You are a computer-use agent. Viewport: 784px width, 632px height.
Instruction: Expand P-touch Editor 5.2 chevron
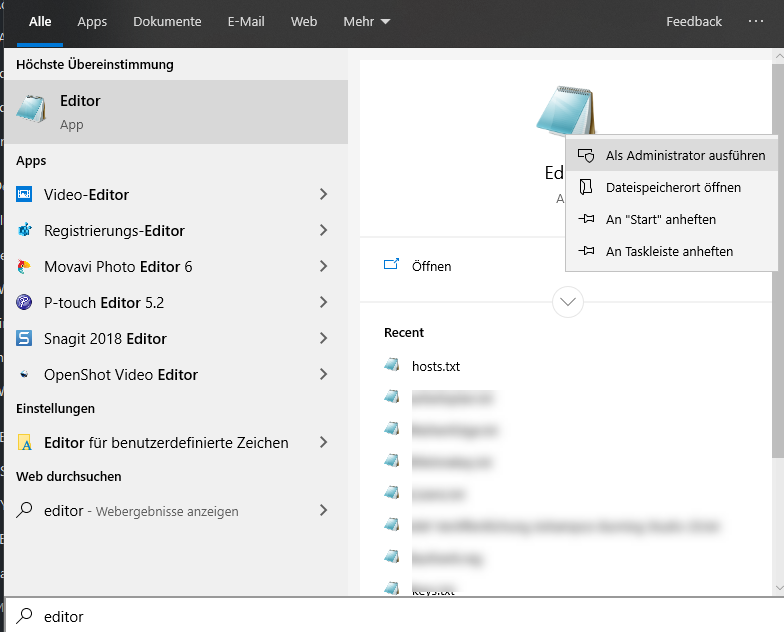point(324,302)
